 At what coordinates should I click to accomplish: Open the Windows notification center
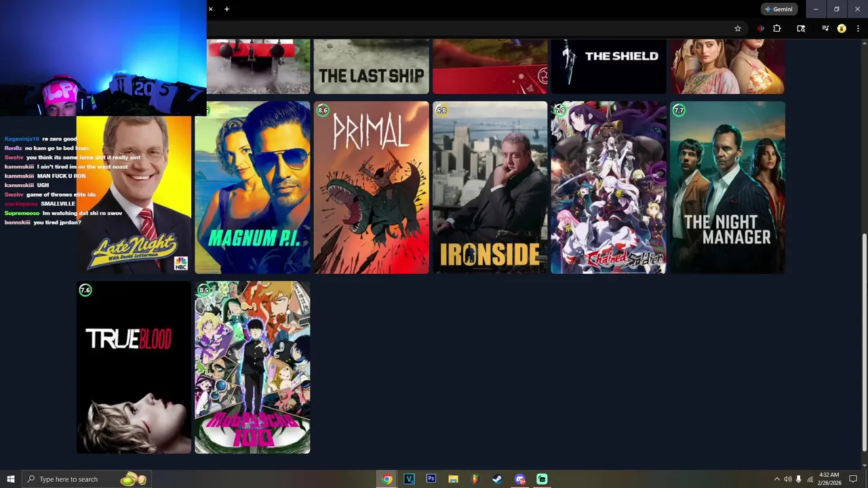click(853, 479)
